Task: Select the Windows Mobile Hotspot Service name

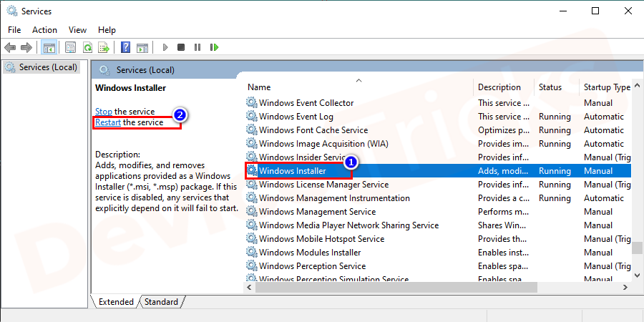Action: (x=321, y=238)
